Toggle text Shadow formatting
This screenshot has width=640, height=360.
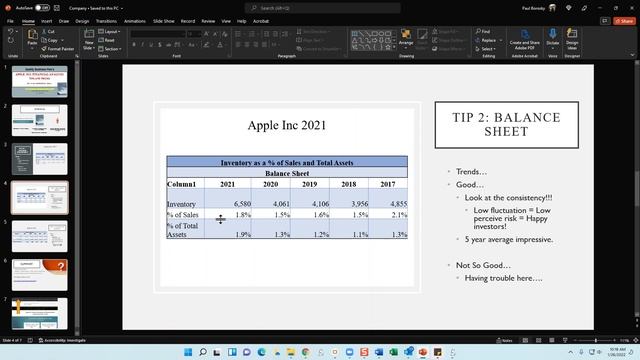click(160, 44)
